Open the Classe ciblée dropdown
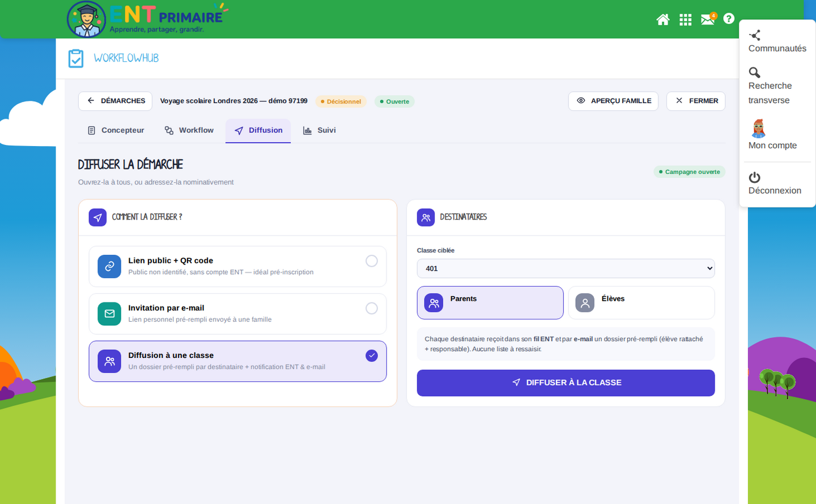Viewport: 816px width, 504px height. (566, 268)
